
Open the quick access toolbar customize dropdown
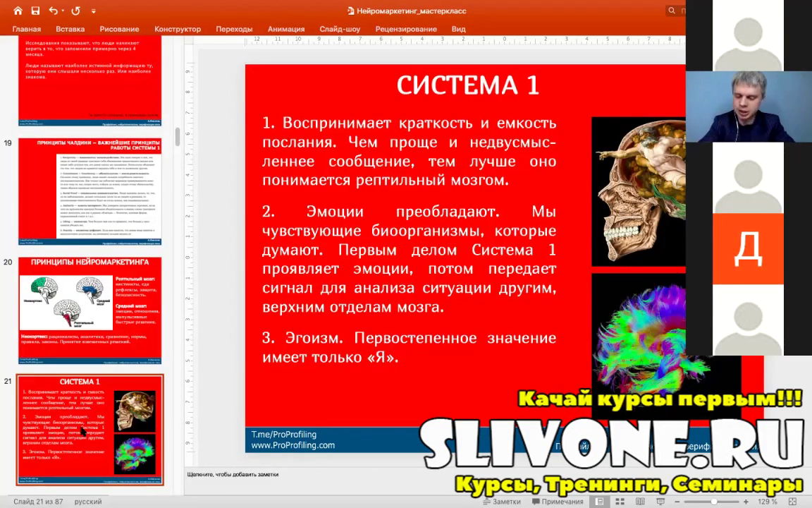pos(93,11)
